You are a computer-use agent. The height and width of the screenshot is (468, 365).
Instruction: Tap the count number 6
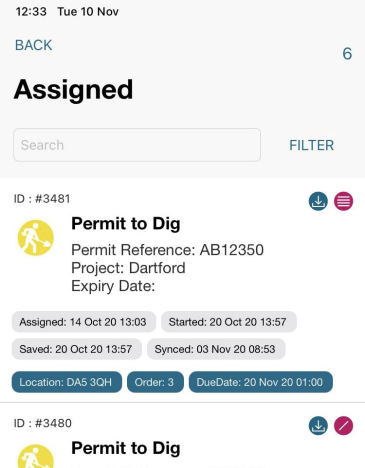click(x=347, y=54)
